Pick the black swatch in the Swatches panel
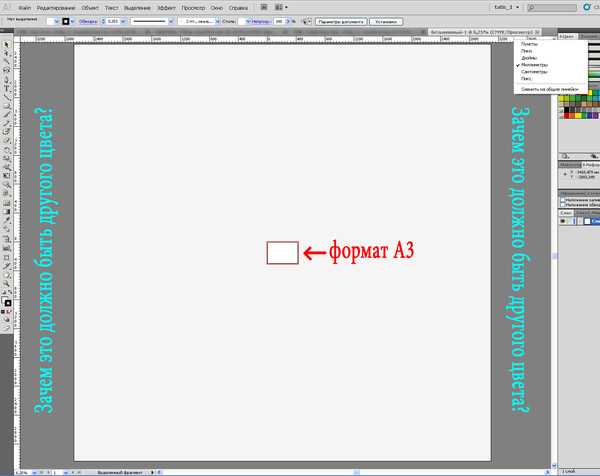Screen dimensions: 600x476 pos(567,110)
